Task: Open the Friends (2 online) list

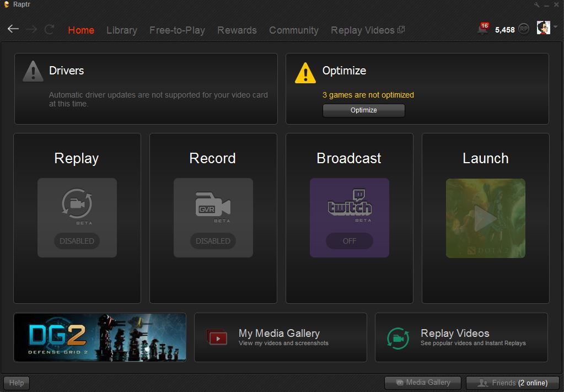Action: point(513,383)
